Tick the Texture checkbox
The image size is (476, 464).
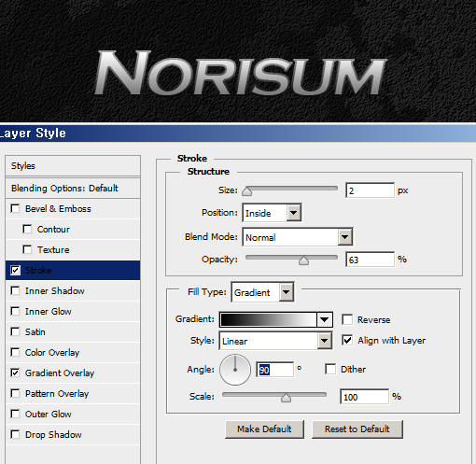coord(27,249)
